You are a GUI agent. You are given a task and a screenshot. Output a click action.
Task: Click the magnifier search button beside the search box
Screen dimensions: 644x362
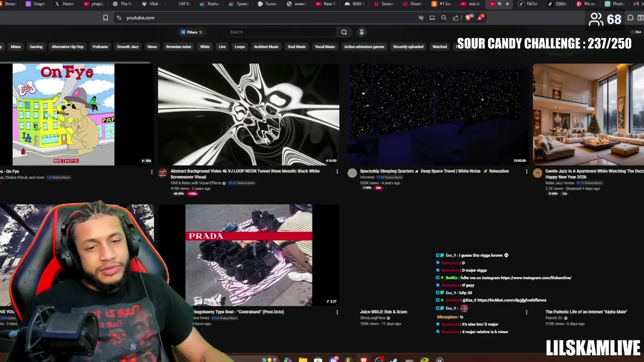[x=344, y=32]
